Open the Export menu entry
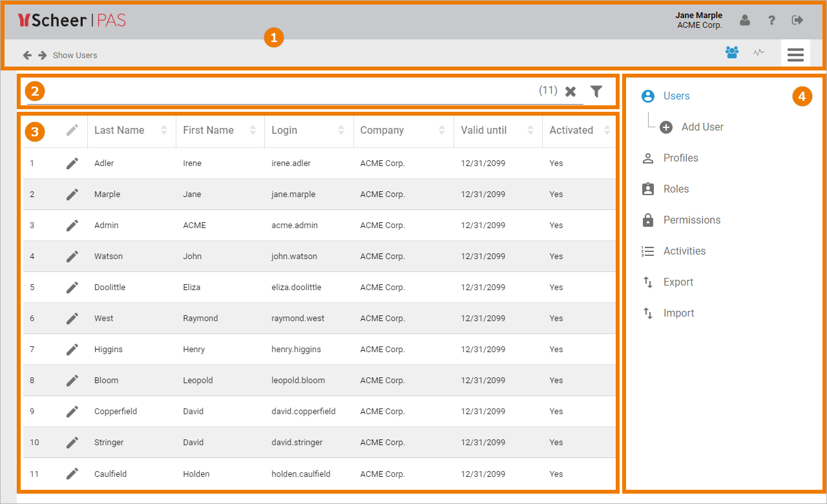The width and height of the screenshot is (827, 504). point(678,282)
